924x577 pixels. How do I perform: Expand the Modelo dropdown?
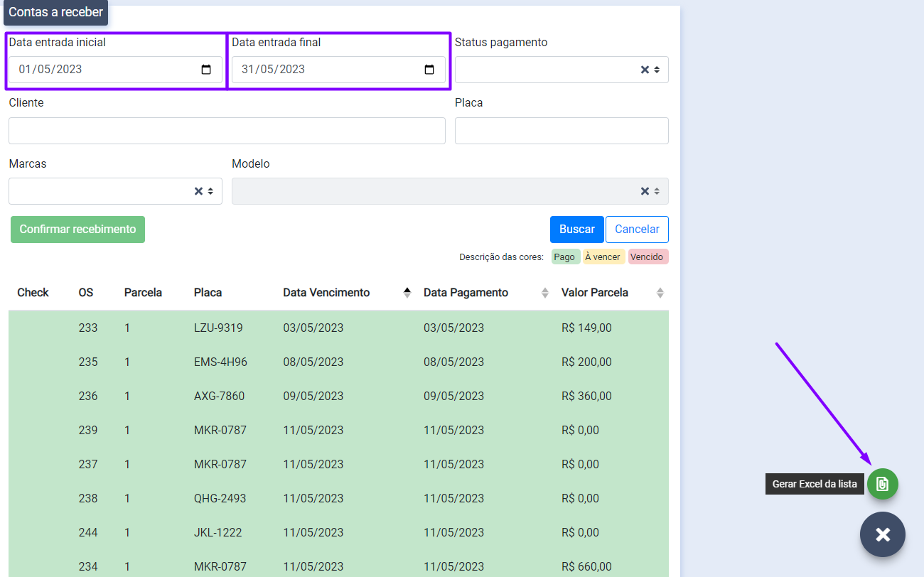(x=657, y=191)
